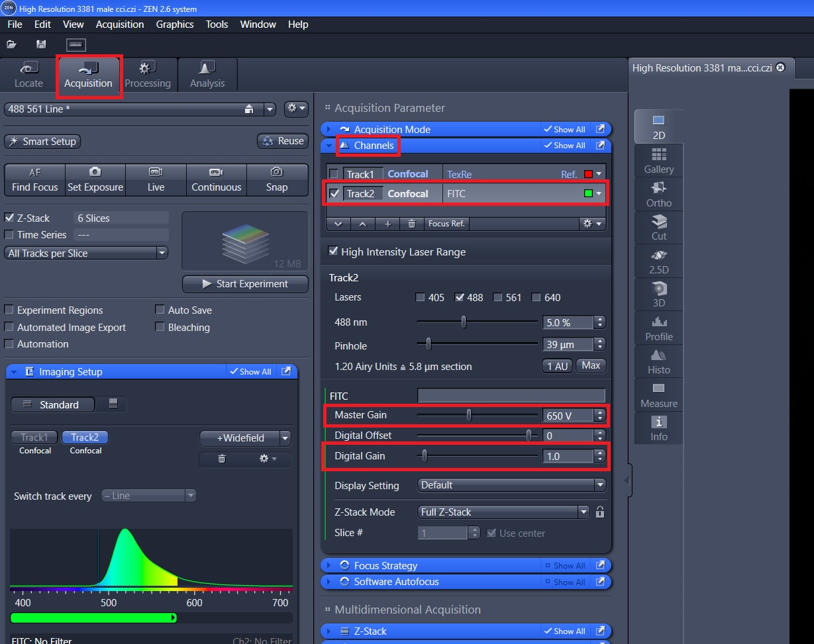Viewport: 814px width, 644px height.
Task: Open the Graphics menu
Action: (175, 24)
